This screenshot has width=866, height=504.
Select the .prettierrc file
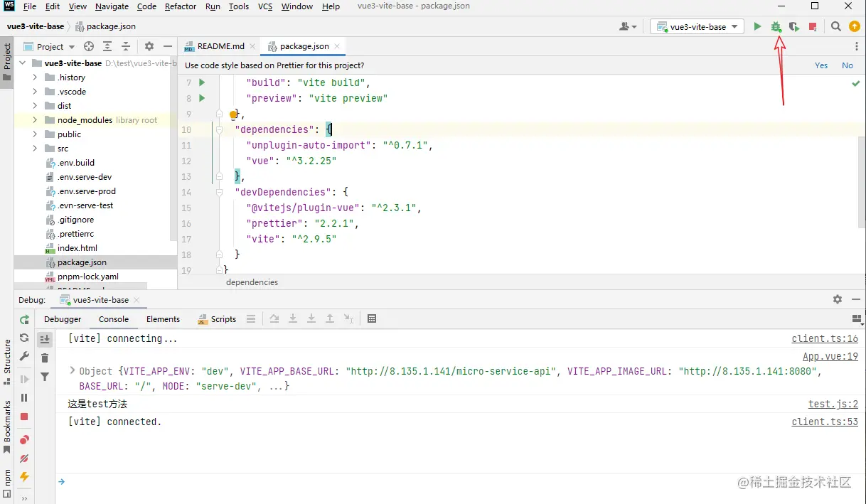point(75,234)
